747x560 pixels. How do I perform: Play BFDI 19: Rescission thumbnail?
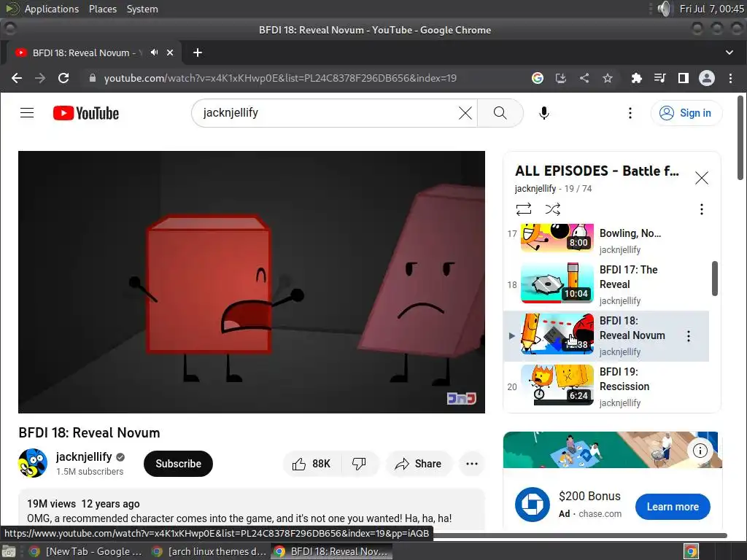click(557, 385)
